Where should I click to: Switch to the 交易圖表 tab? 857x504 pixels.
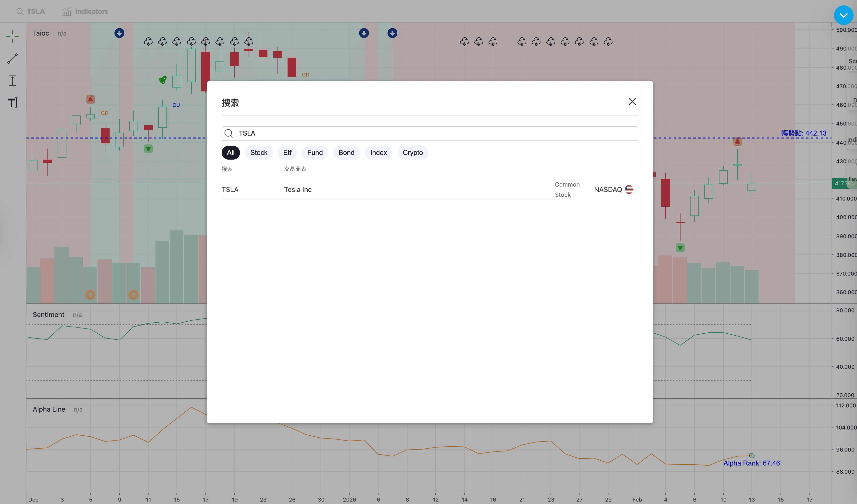click(x=295, y=169)
